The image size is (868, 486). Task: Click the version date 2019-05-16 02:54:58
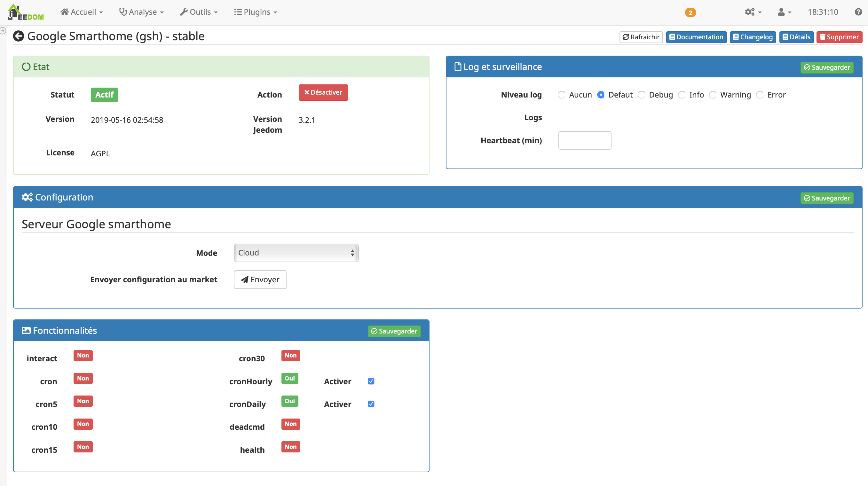pyautogui.click(x=127, y=120)
